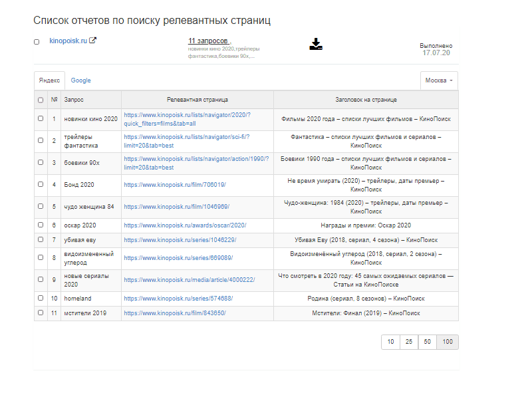Image resolution: width=532 pixels, height=399 pixels.
Task: Open the external link icon beside kinopoisk.ru
Action: [92, 41]
